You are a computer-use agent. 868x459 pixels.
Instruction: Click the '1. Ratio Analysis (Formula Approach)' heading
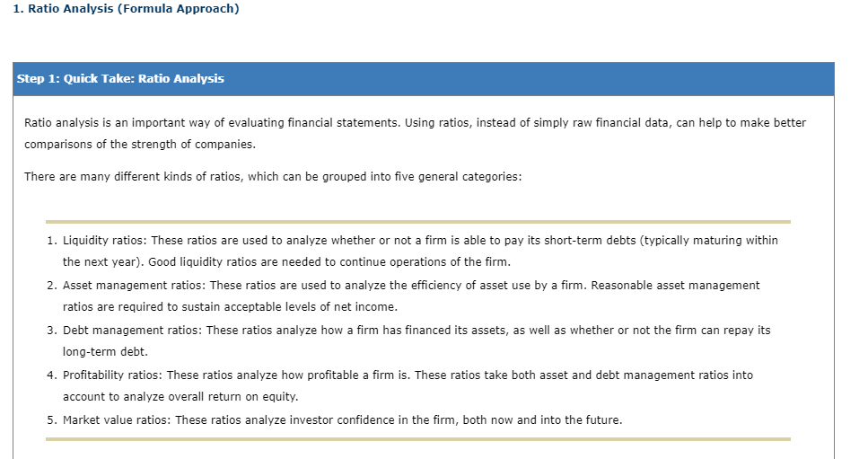[x=126, y=9]
